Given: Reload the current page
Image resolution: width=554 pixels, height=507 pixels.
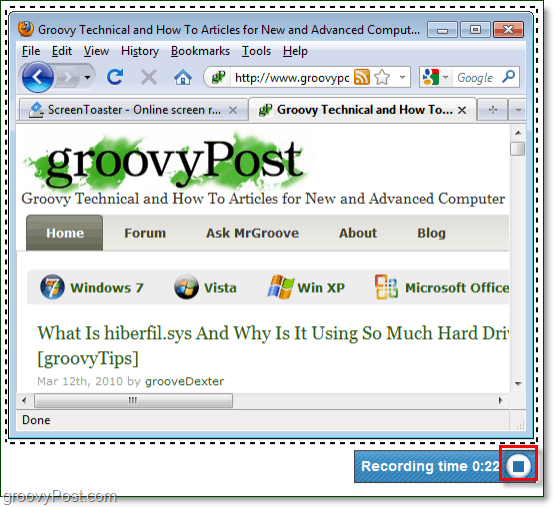Looking at the screenshot, I should (x=115, y=77).
